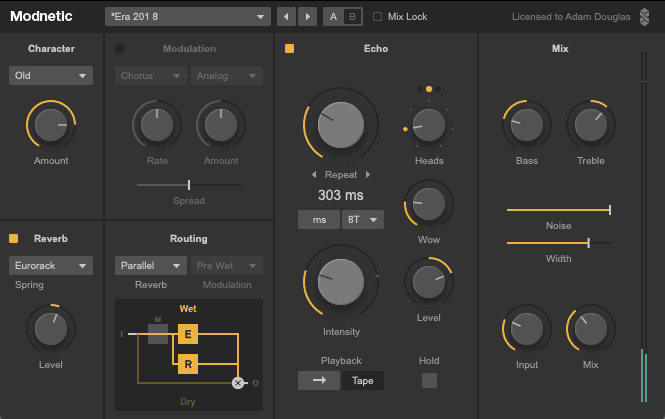Click the 303 ms repeat value
The image size is (665, 419).
[x=341, y=195]
